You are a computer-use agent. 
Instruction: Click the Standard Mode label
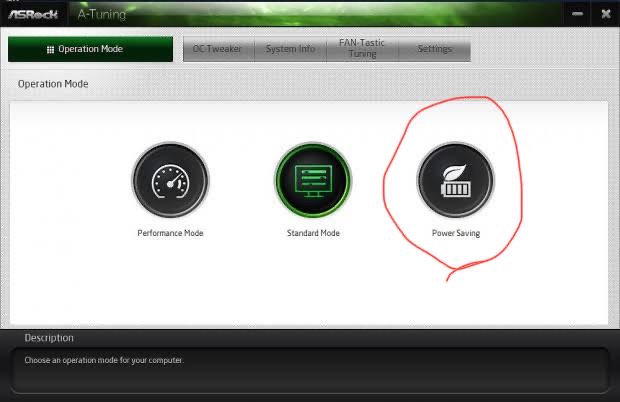(x=313, y=233)
